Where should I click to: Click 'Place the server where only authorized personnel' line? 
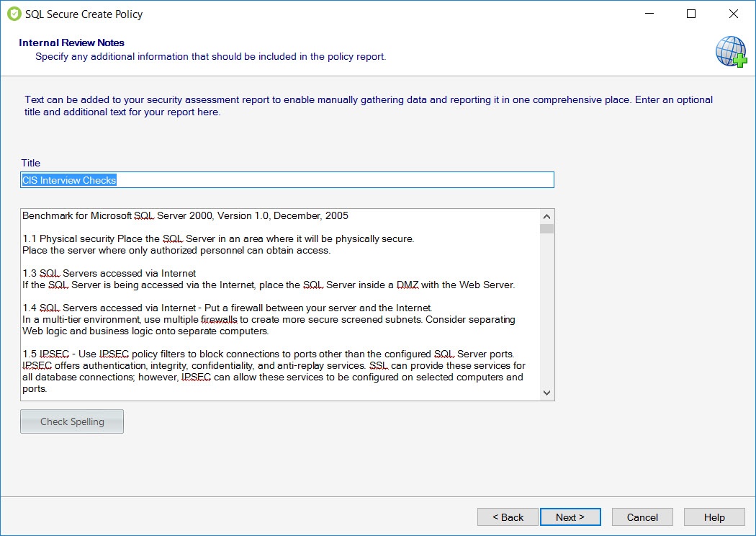tap(176, 251)
